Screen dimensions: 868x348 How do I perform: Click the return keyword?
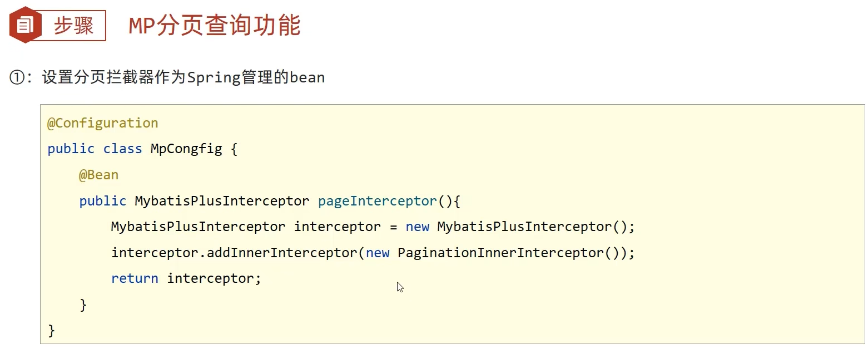(x=135, y=278)
